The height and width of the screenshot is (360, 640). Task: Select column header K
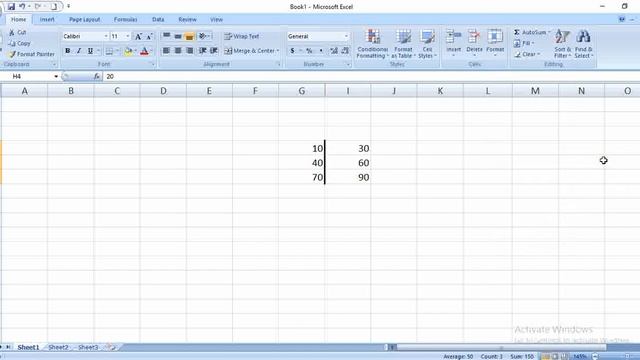pyautogui.click(x=440, y=91)
